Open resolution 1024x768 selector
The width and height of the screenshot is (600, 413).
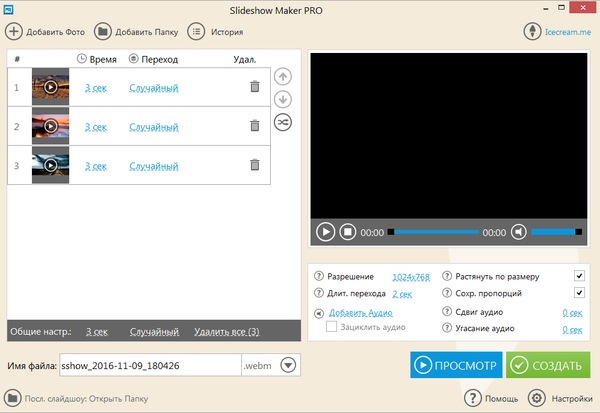tap(410, 276)
